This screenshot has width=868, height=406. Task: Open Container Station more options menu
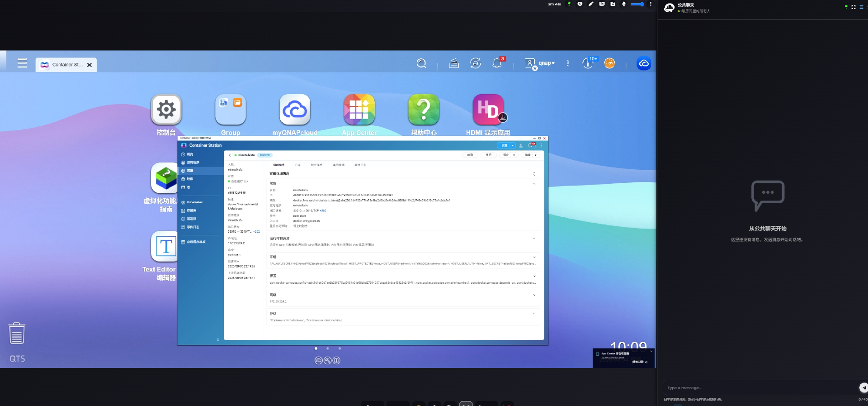pyautogui.click(x=541, y=145)
